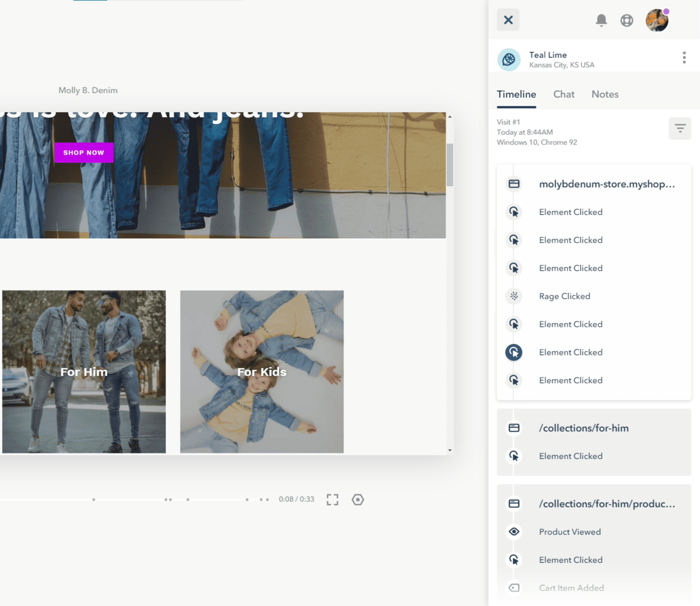The image size is (700, 606).
Task: Expand the /collections/for-him page group
Action: 583,428
